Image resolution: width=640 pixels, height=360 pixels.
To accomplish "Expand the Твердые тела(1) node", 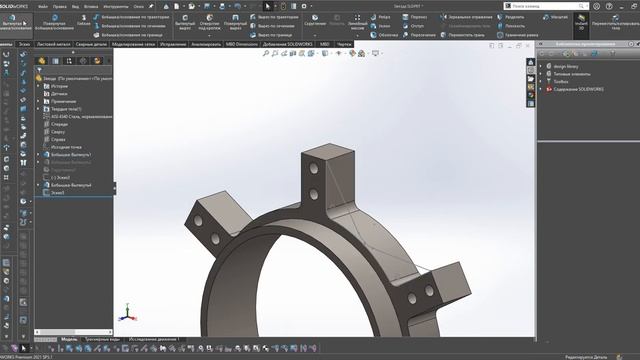I will click(x=39, y=109).
